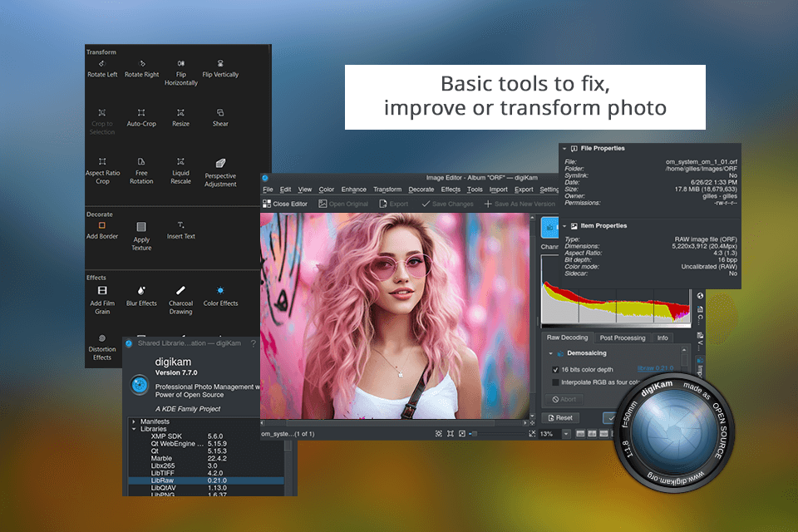
Task: Select the Charcoal Drawing effect
Action: click(180, 300)
